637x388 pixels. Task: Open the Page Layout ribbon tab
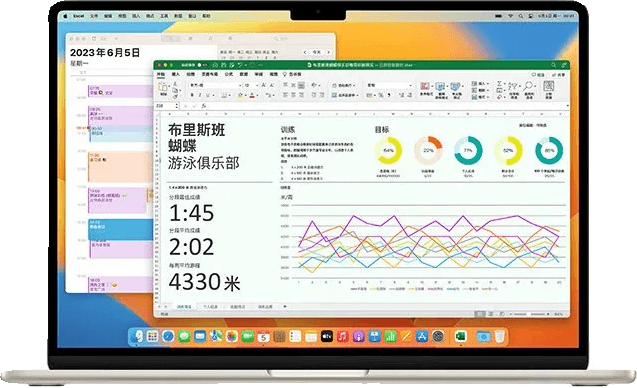(209, 74)
